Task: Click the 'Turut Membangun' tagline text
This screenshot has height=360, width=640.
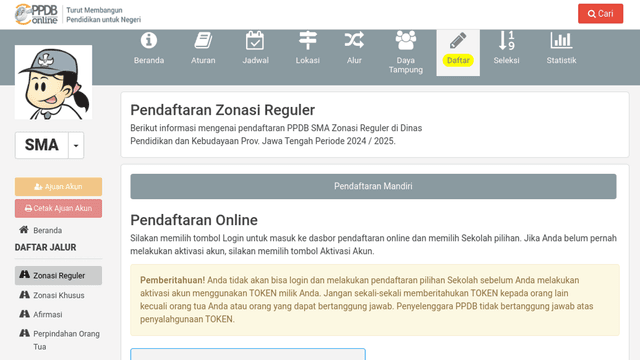Action: (94, 10)
